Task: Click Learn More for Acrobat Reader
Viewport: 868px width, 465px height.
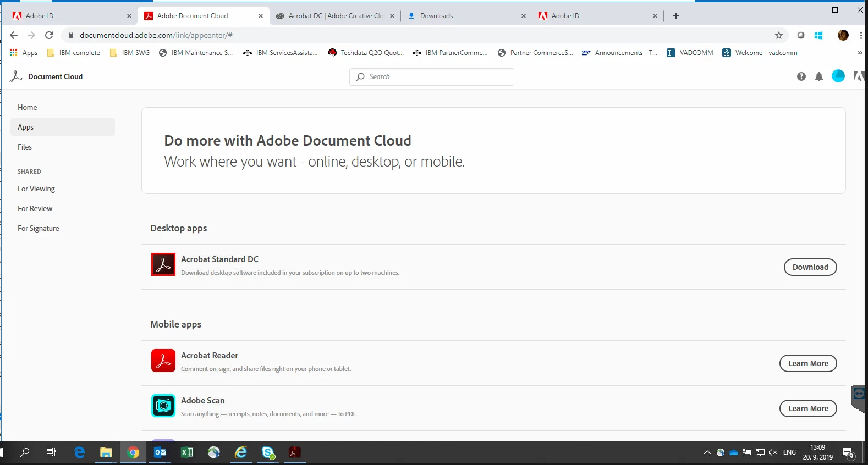Action: [x=808, y=363]
